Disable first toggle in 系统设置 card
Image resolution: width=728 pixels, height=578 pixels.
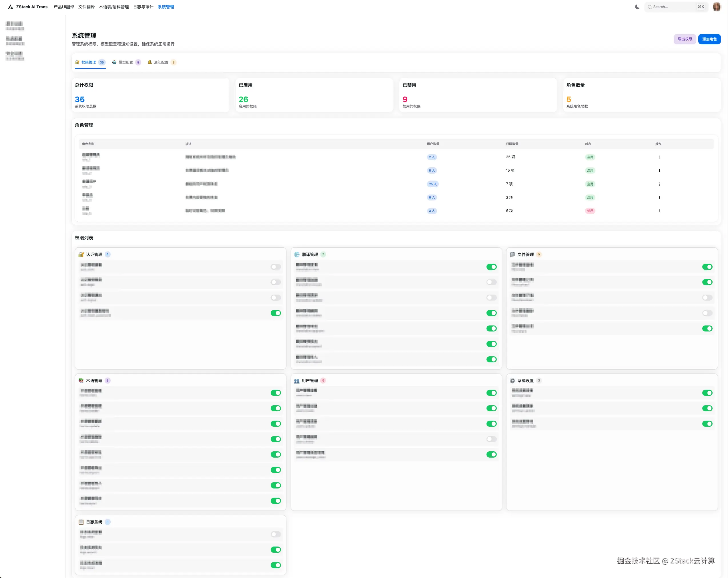[707, 393]
